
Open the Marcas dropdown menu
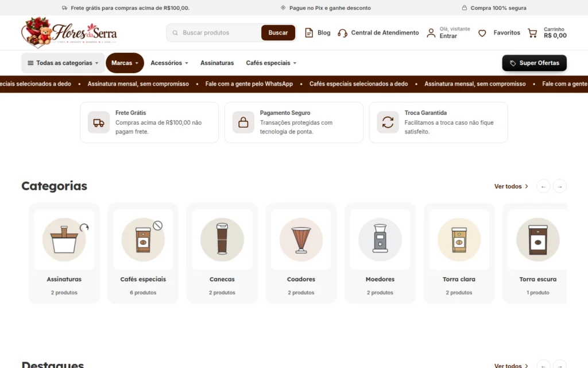pos(125,63)
